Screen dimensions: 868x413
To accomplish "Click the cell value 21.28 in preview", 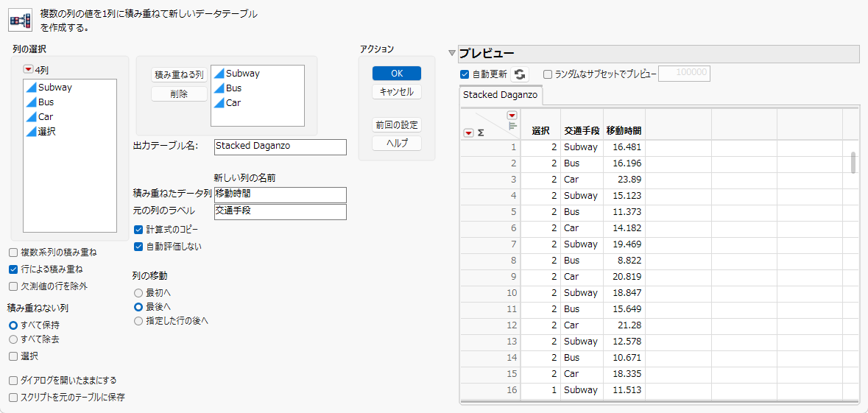I will click(630, 325).
